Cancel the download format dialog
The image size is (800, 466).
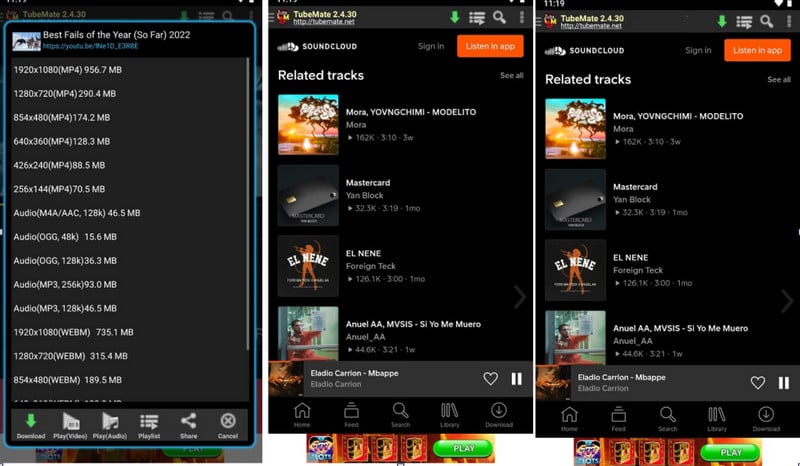coord(228,425)
